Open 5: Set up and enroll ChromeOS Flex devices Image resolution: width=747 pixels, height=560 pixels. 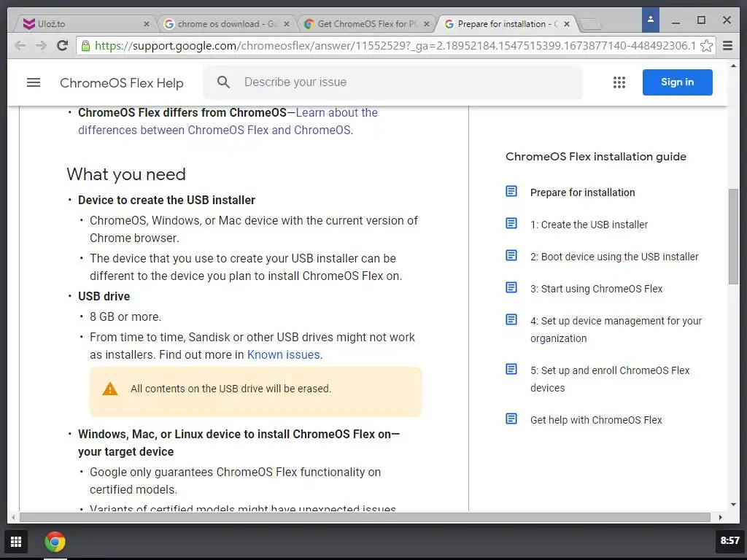pos(610,379)
